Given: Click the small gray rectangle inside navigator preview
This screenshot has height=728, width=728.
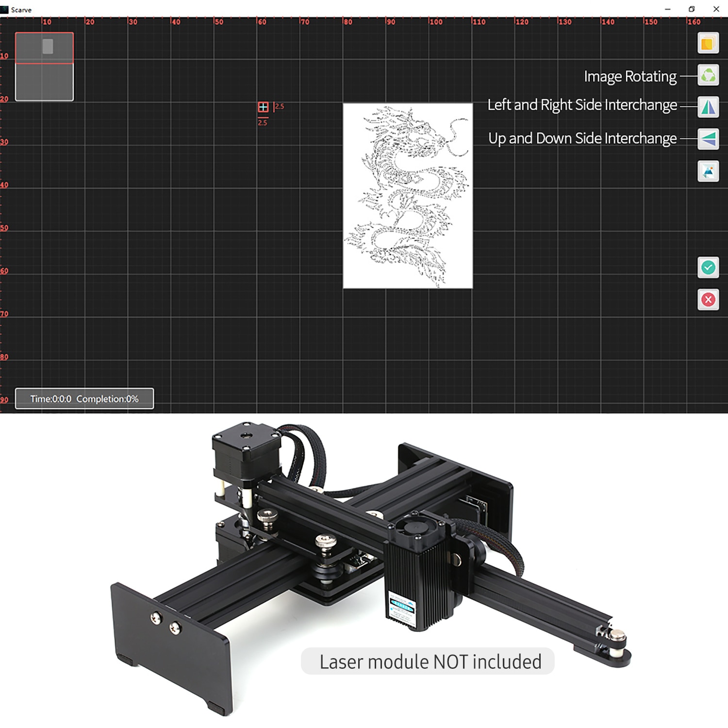Looking at the screenshot, I should [48, 46].
